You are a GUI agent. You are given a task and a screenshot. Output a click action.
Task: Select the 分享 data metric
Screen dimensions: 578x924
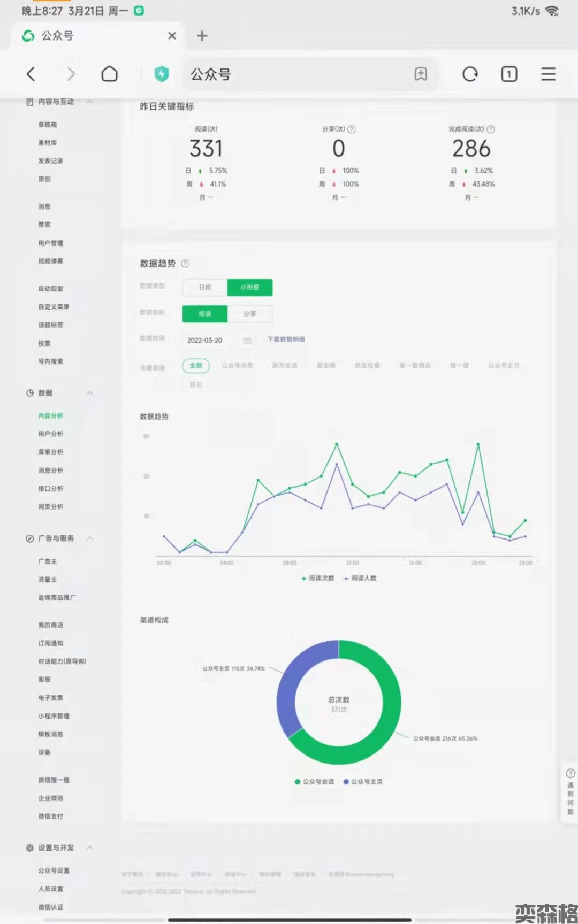click(x=250, y=314)
